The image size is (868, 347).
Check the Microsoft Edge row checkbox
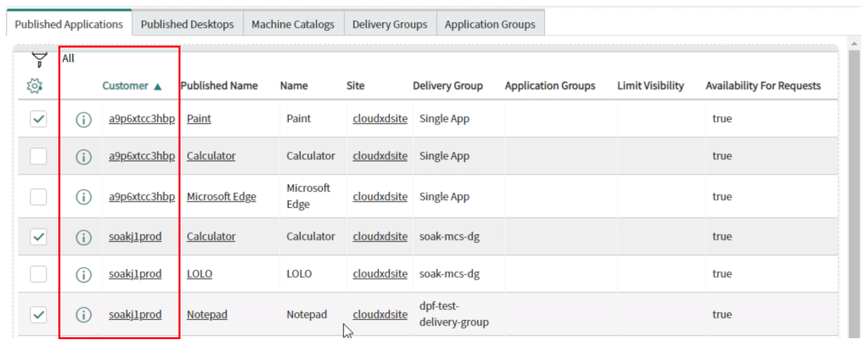[x=38, y=197]
